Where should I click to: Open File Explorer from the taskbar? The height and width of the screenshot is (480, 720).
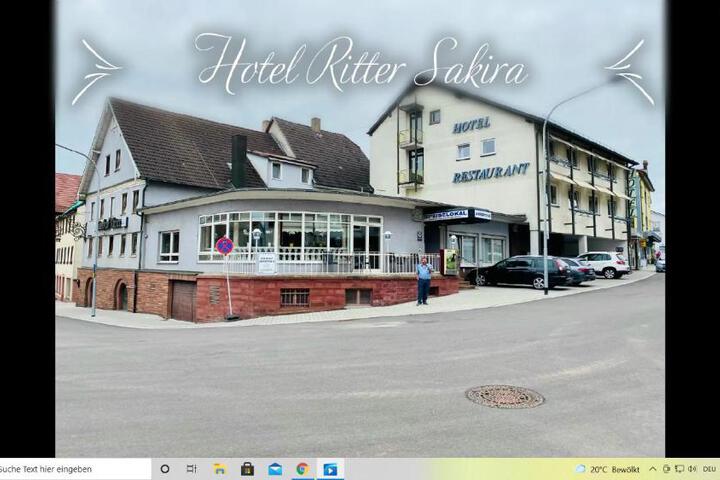(220, 469)
